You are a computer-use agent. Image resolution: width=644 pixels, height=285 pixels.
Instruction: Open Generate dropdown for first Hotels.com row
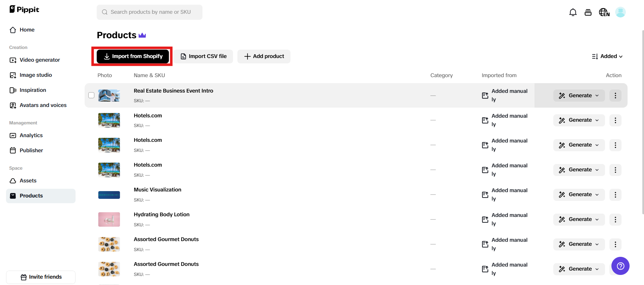(x=579, y=120)
